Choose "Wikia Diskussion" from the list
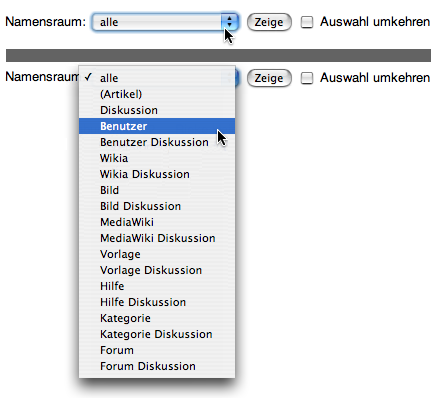The width and height of the screenshot is (438, 398). click(157, 174)
